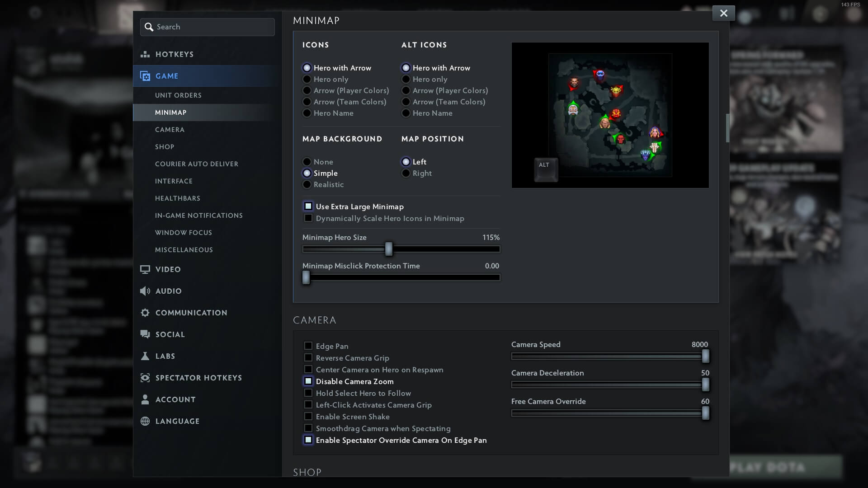The width and height of the screenshot is (868, 488).
Task: Enable Dynamically Scale Hero Icons in Minimap
Action: 308,218
